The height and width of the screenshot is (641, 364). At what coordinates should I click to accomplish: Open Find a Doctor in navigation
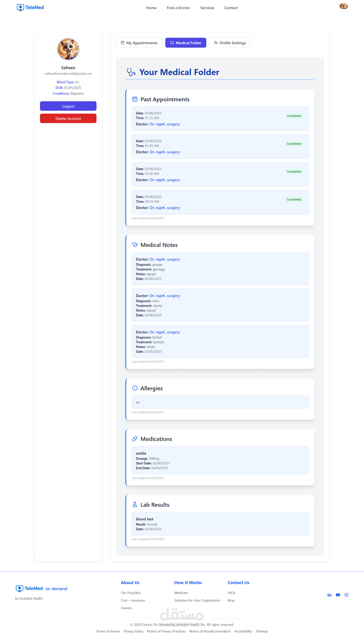178,8
